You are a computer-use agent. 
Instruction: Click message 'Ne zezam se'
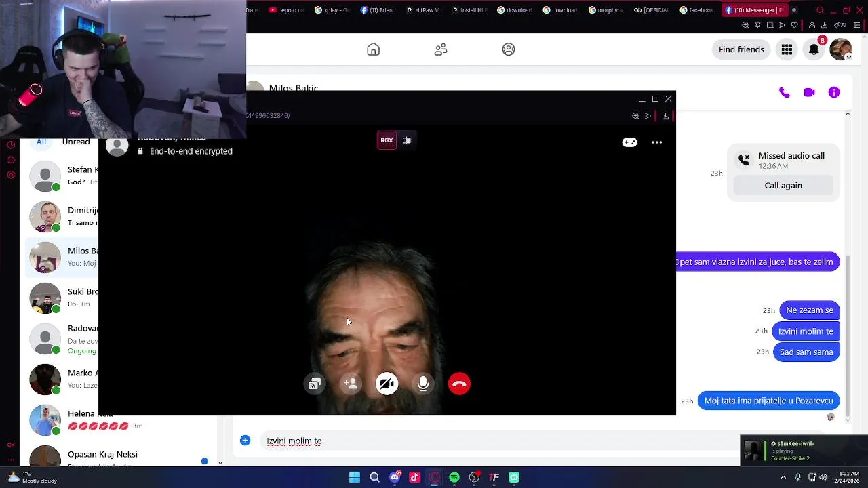point(810,310)
